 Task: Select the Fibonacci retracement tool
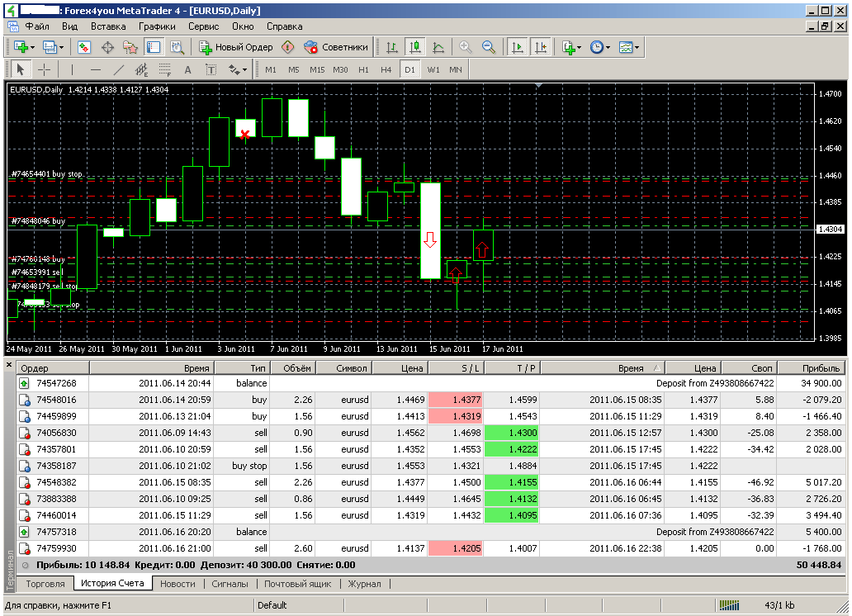tap(164, 69)
